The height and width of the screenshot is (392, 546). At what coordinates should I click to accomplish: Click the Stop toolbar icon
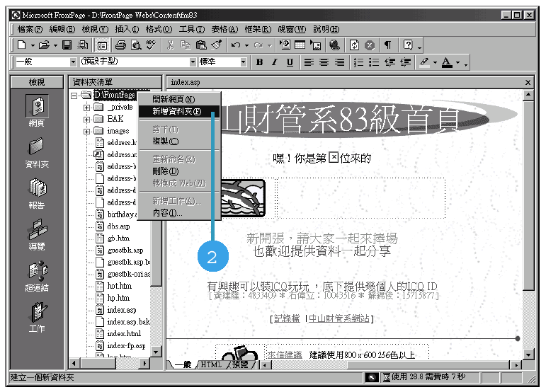[370, 45]
